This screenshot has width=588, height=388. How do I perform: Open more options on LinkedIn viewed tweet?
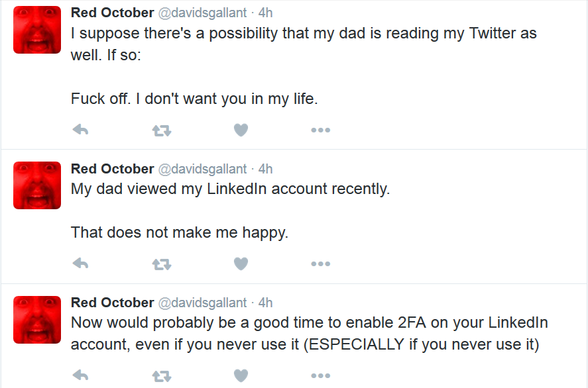[x=321, y=264]
